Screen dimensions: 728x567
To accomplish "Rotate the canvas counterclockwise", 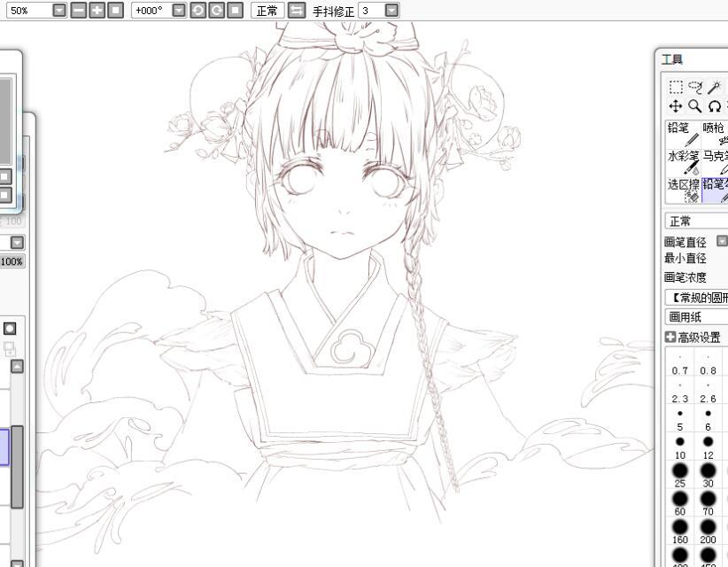I will 197,11.
